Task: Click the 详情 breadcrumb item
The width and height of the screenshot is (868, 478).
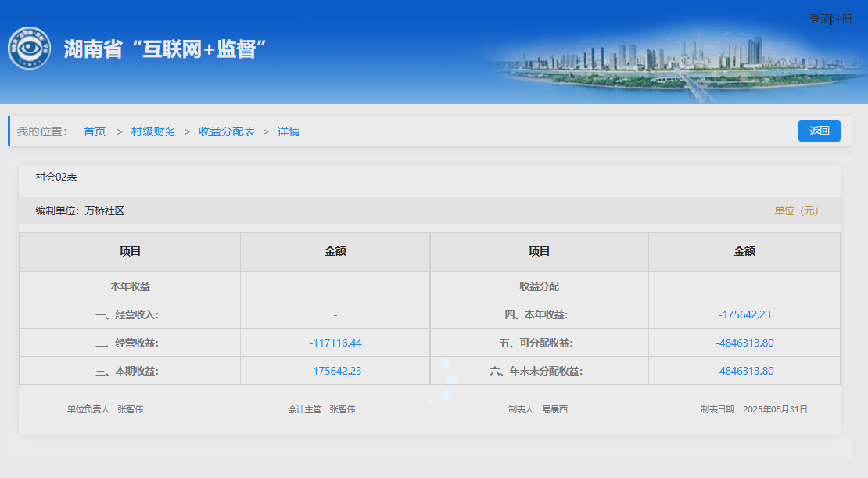Action: [x=289, y=131]
